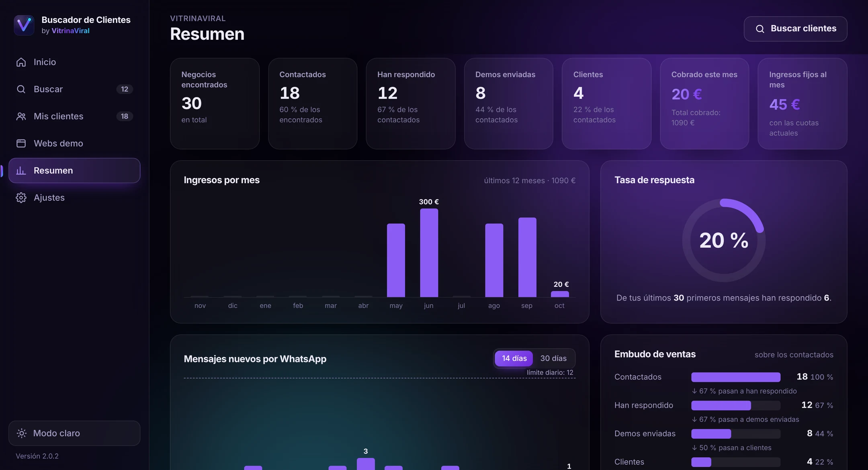Image resolution: width=868 pixels, height=470 pixels.
Task: Click the Clientes funnel bar at 22 %
Action: click(x=736, y=462)
